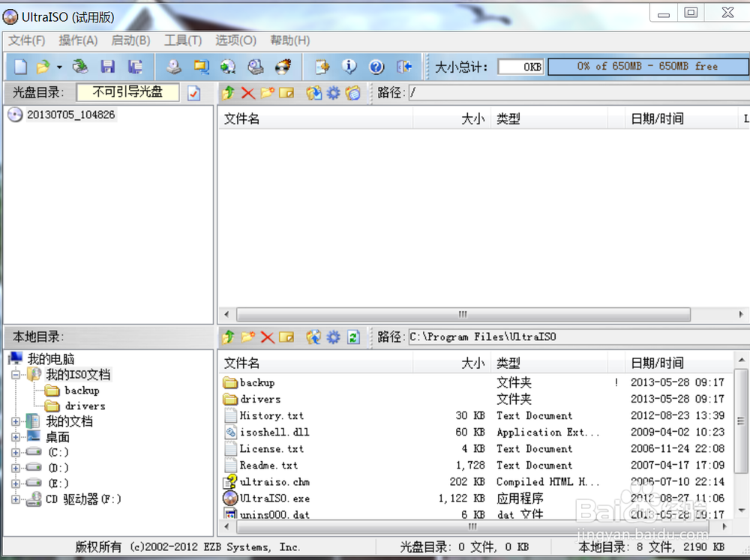Screen dimensions: 750x560
Task: Click 日期/时间 column header in local pane
Action: click(679, 363)
